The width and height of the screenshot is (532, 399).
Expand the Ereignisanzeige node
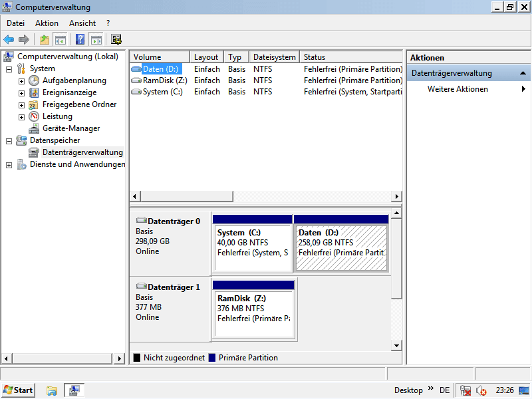21,93
